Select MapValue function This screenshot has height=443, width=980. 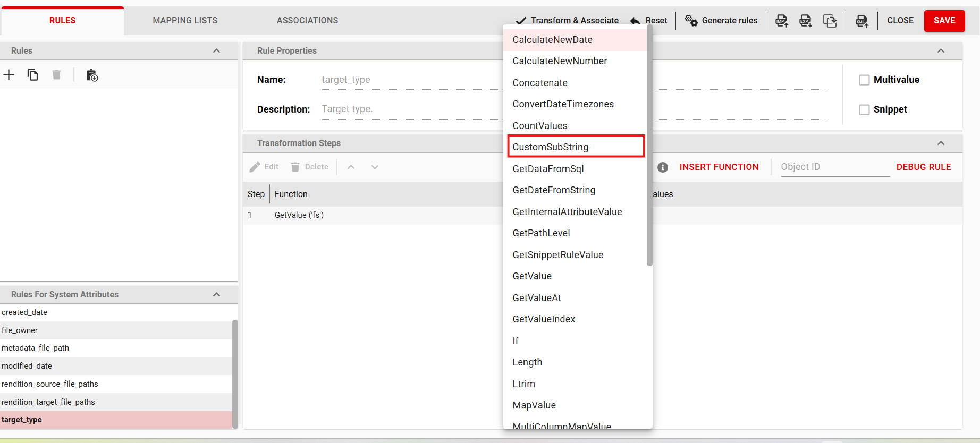(575, 405)
